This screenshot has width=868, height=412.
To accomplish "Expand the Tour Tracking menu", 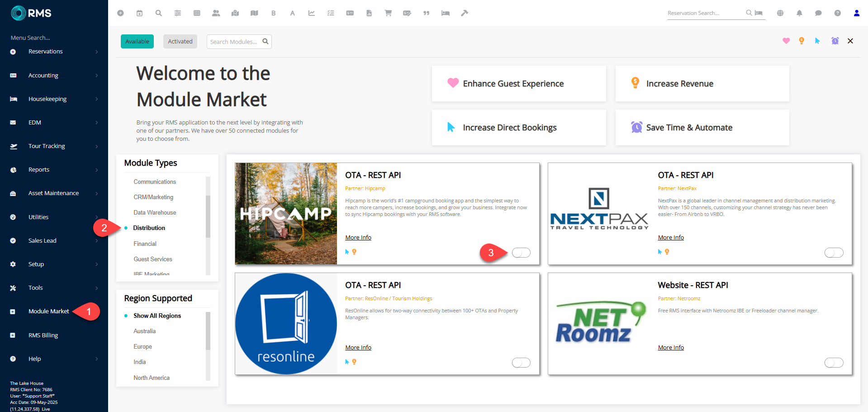I will coord(54,146).
